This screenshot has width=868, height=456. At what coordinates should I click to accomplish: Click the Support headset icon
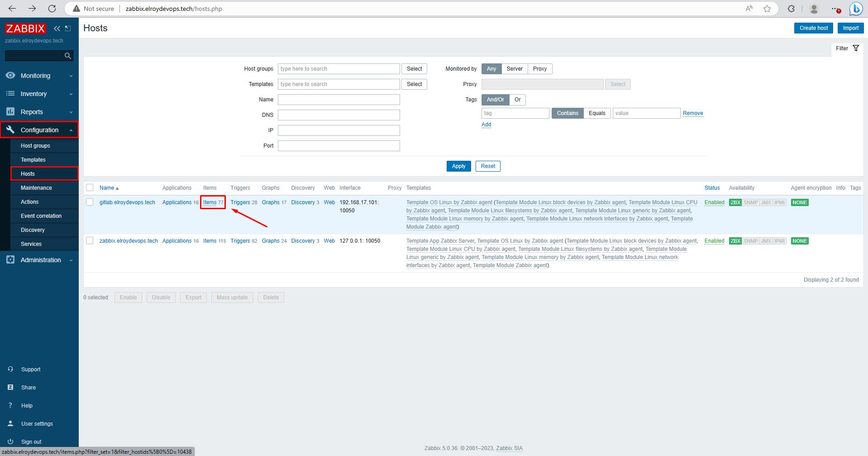[10, 369]
